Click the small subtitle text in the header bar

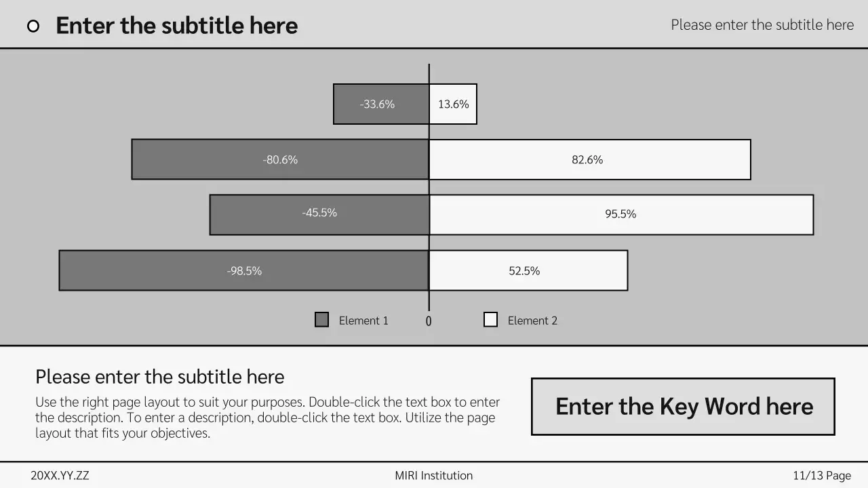[762, 25]
